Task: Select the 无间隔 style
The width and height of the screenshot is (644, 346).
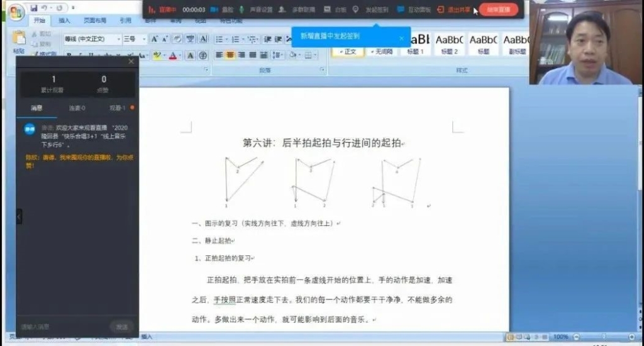Action: (x=382, y=52)
